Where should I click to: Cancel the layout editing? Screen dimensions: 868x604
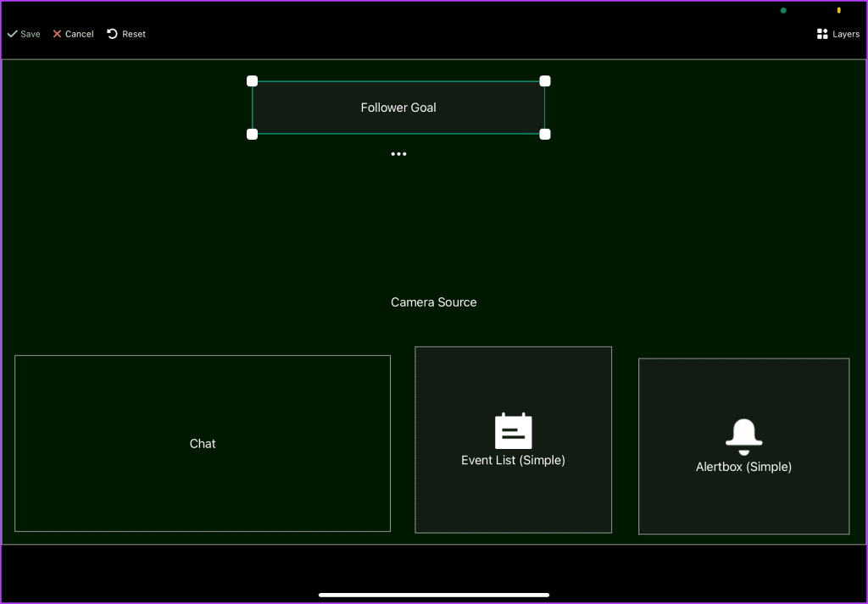(73, 34)
